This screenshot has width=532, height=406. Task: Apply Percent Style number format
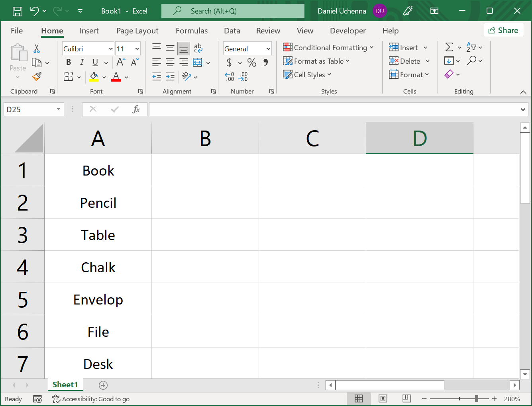(251, 62)
